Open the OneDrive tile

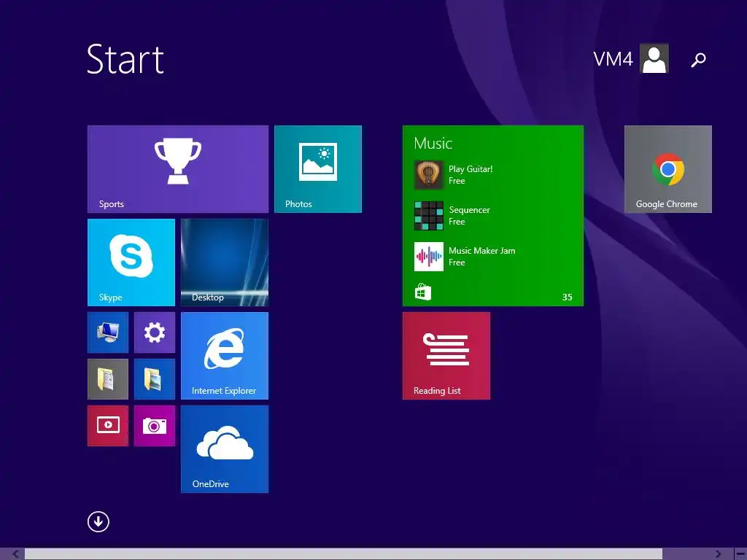[225, 449]
